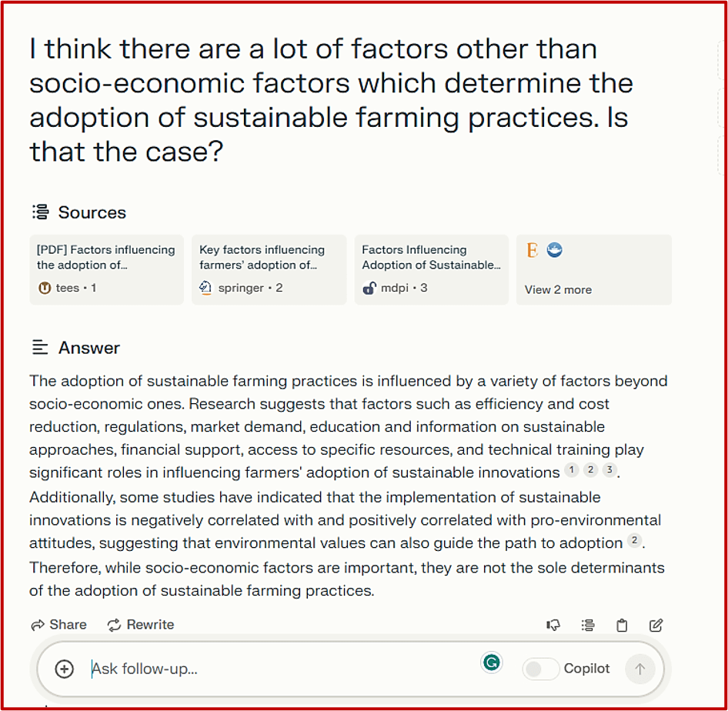This screenshot has height=711, width=728.
Task: Open the tees PDF source card
Action: point(105,269)
